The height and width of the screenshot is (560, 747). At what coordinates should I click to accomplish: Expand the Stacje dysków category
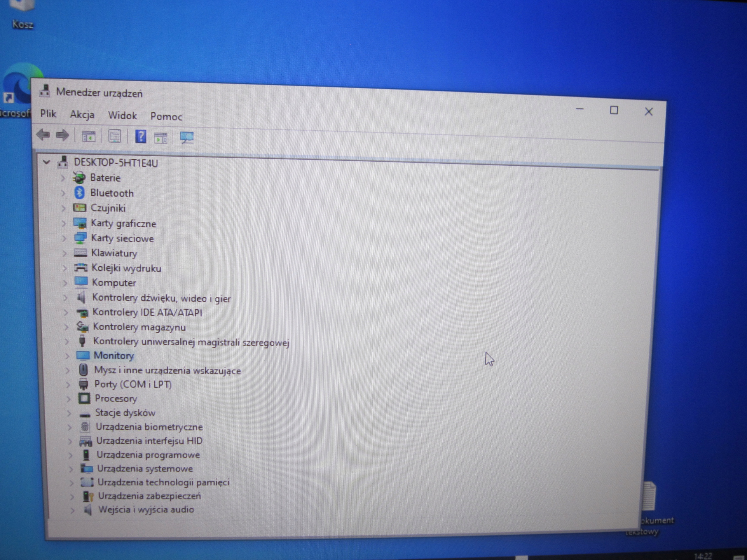pyautogui.click(x=69, y=413)
